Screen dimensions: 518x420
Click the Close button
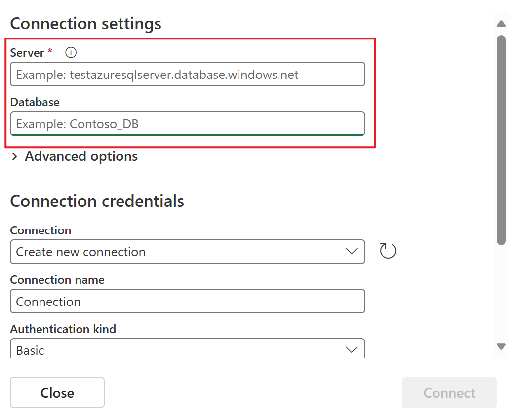pyautogui.click(x=57, y=392)
